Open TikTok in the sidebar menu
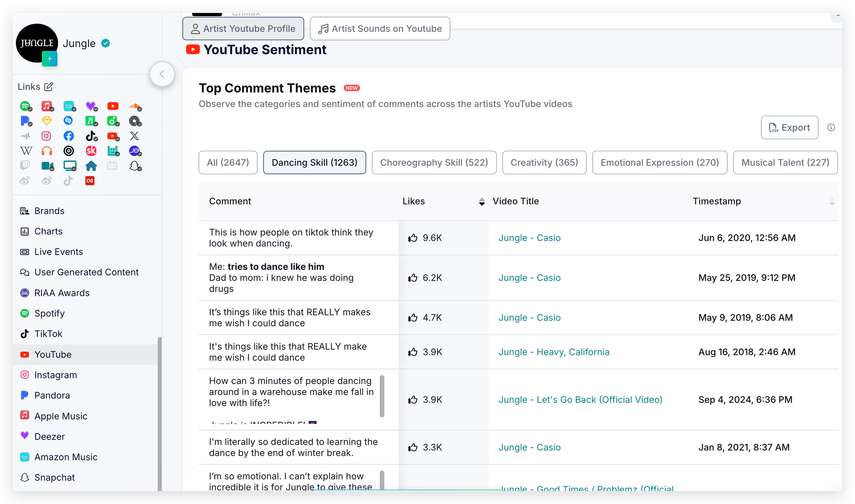 tap(48, 334)
